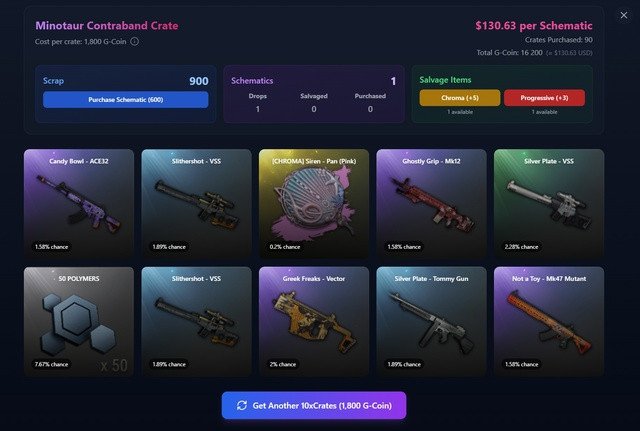Click the Schematics drops count
640x431 pixels.
coord(258,109)
